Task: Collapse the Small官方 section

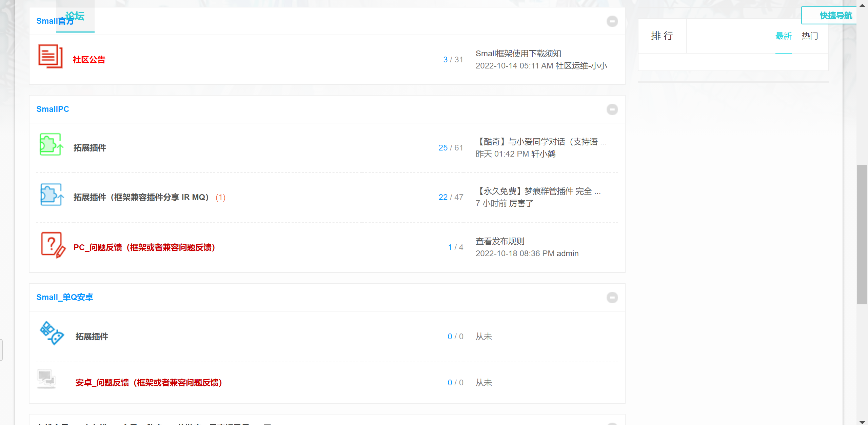Action: click(x=612, y=21)
